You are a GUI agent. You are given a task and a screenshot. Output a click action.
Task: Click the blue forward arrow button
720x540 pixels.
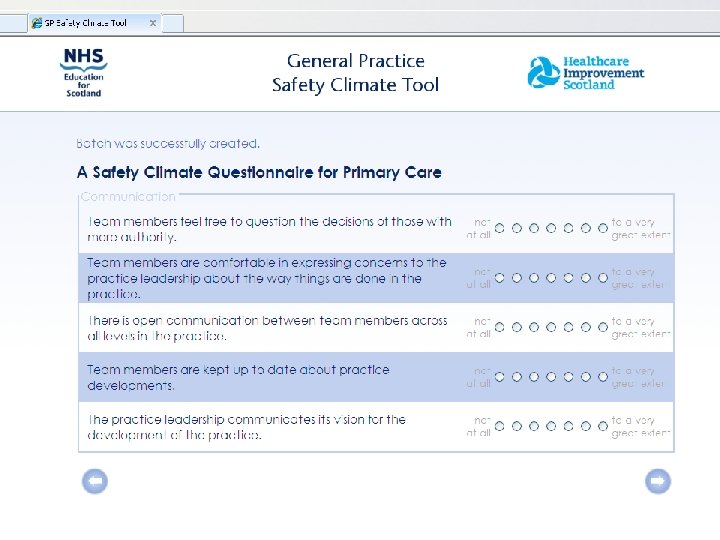coord(657,482)
